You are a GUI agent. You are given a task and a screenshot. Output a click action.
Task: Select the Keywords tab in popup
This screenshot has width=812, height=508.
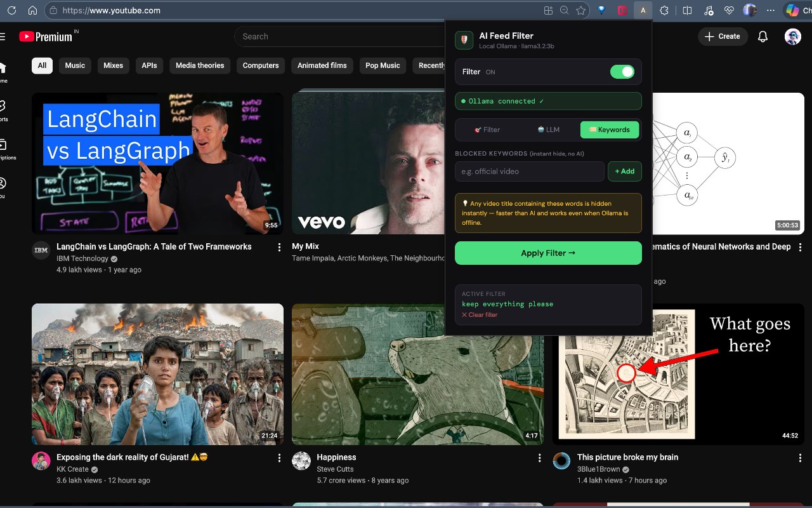point(610,130)
